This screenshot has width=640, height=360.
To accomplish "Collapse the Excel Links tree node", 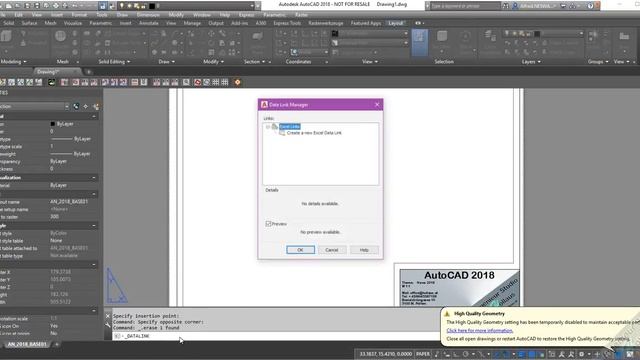I will point(268,127).
